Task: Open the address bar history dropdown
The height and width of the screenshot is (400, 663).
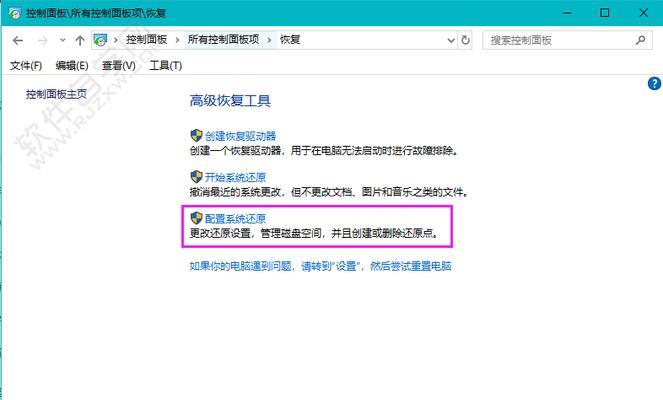Action: coord(451,41)
